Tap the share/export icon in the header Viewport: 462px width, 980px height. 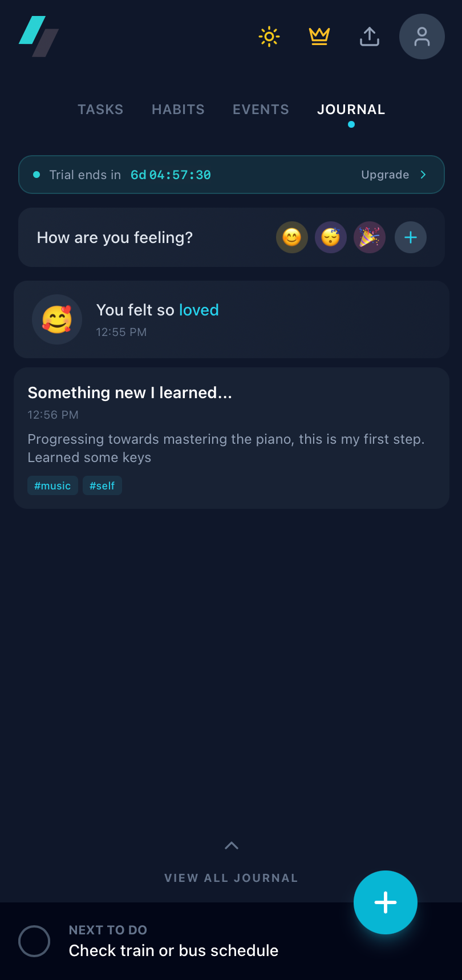coord(369,36)
